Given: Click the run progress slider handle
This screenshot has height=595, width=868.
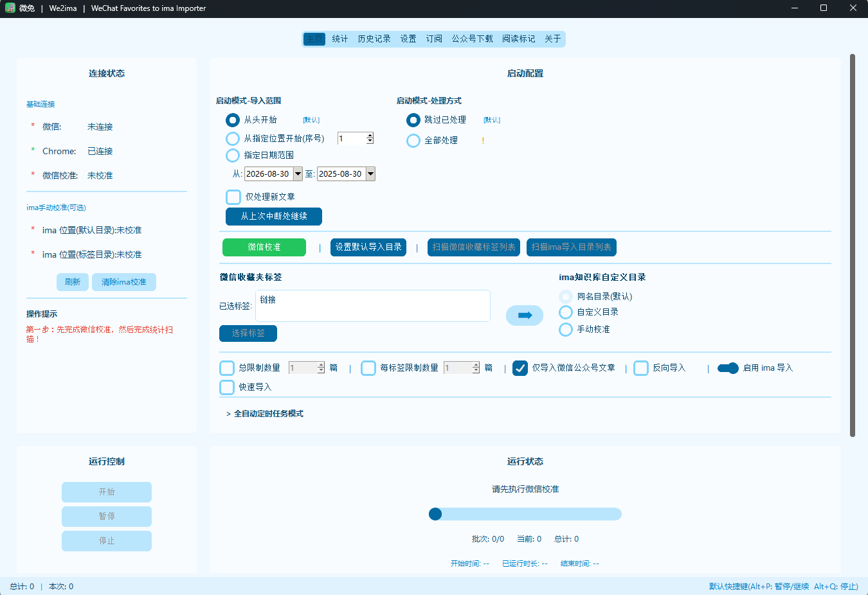Looking at the screenshot, I should point(435,514).
